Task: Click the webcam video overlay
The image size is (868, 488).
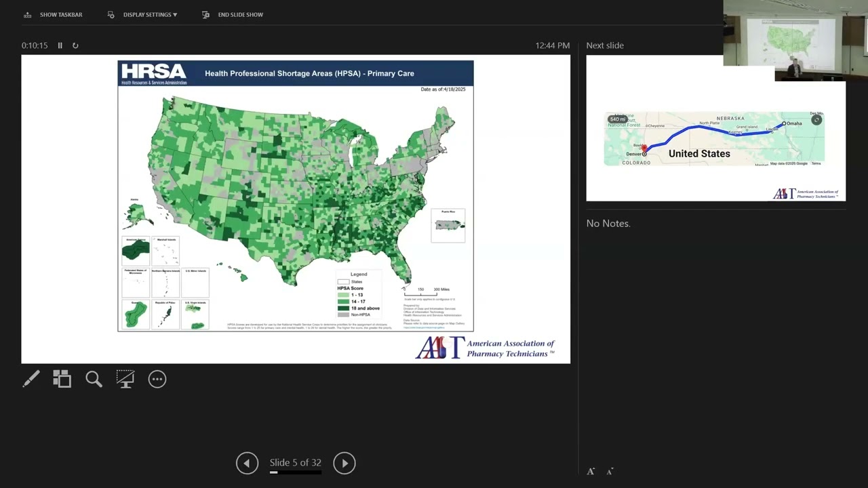Action: [x=795, y=41]
